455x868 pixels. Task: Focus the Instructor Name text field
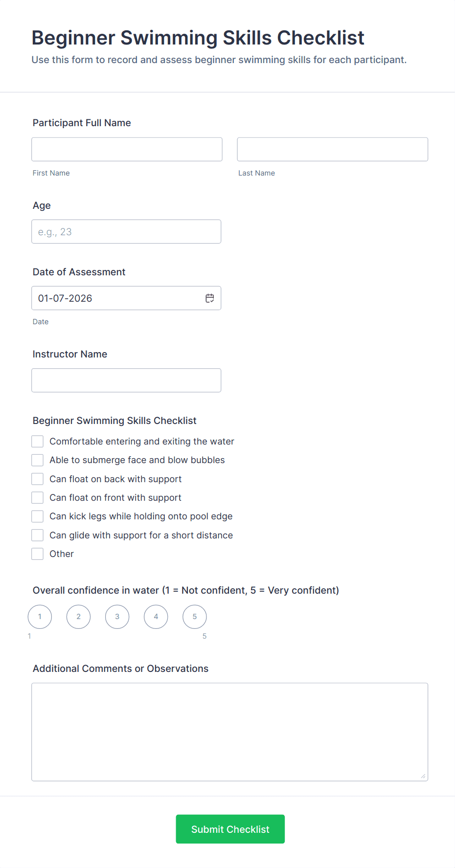[126, 380]
